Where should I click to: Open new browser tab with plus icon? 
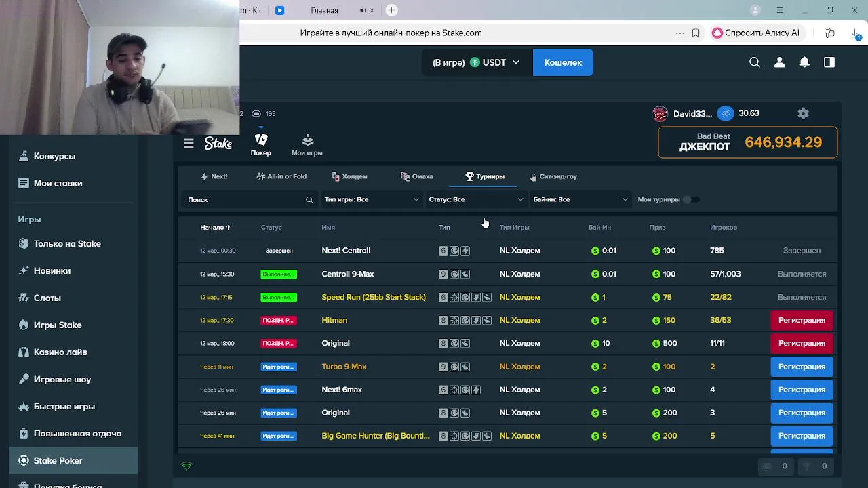391,10
